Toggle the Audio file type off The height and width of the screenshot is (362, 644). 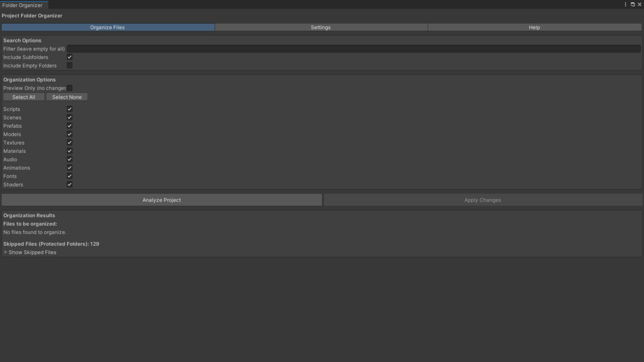[69, 159]
